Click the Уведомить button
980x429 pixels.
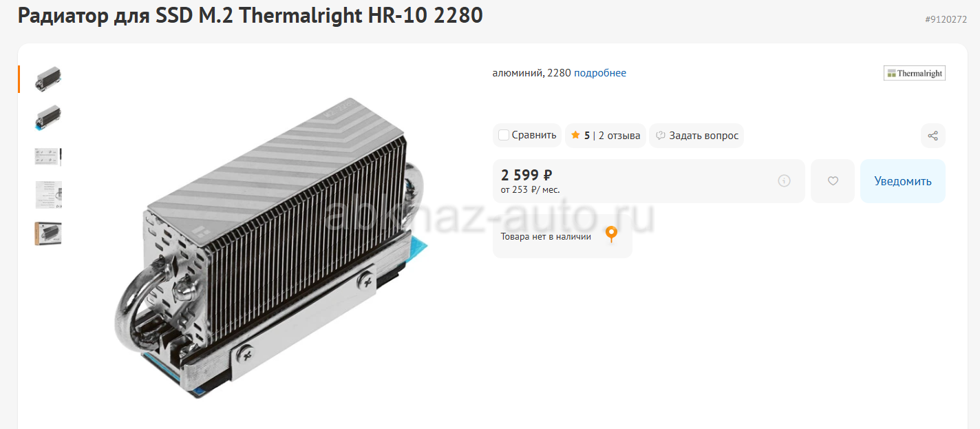tap(903, 181)
